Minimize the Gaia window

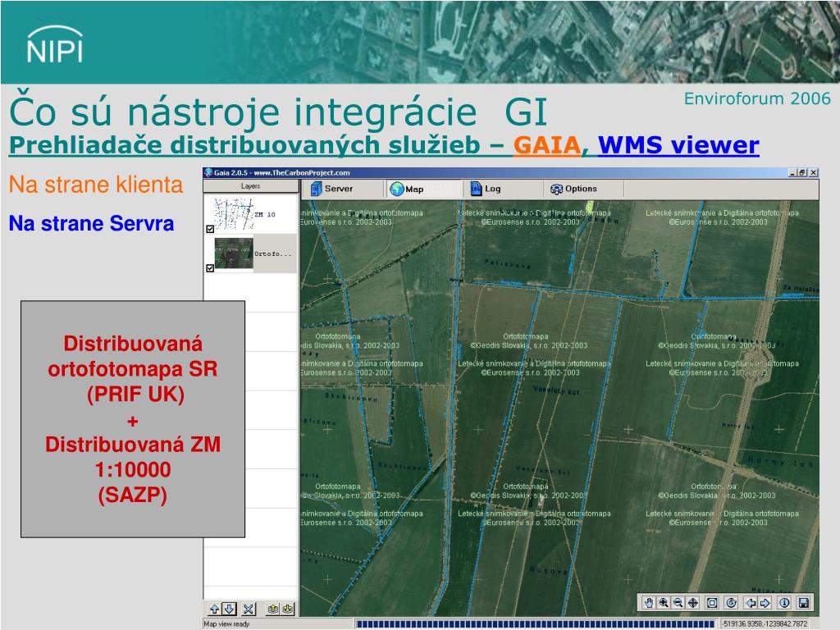point(793,172)
